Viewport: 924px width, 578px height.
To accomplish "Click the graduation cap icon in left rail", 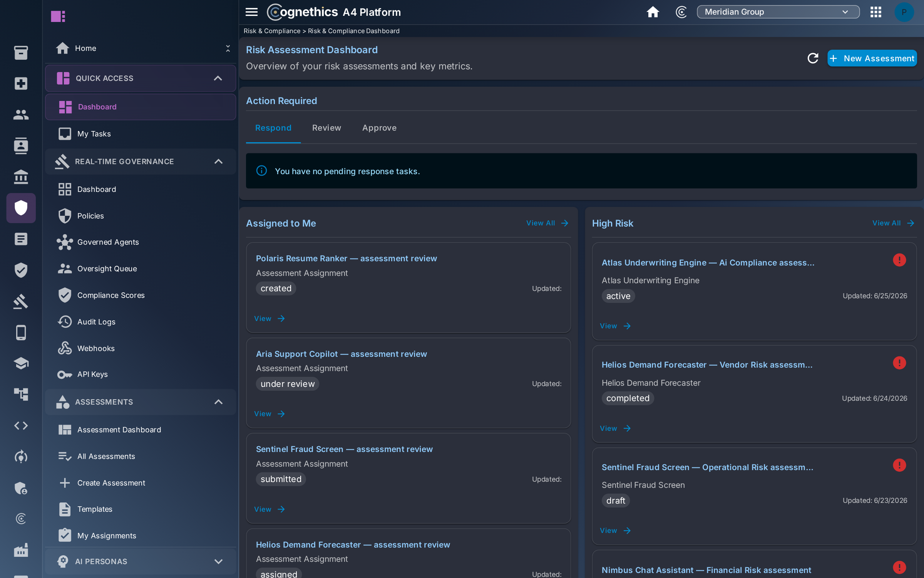I will pos(21,363).
